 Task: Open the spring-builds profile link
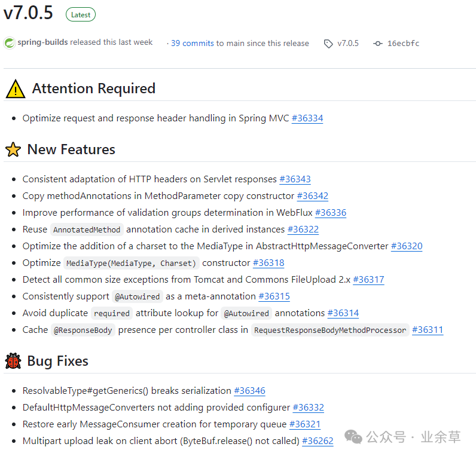pyautogui.click(x=42, y=42)
